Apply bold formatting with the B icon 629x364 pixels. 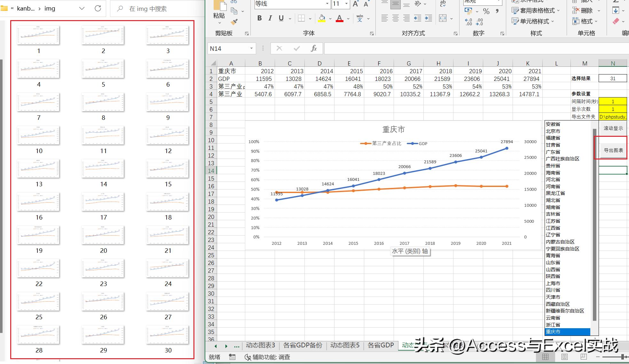coord(259,18)
